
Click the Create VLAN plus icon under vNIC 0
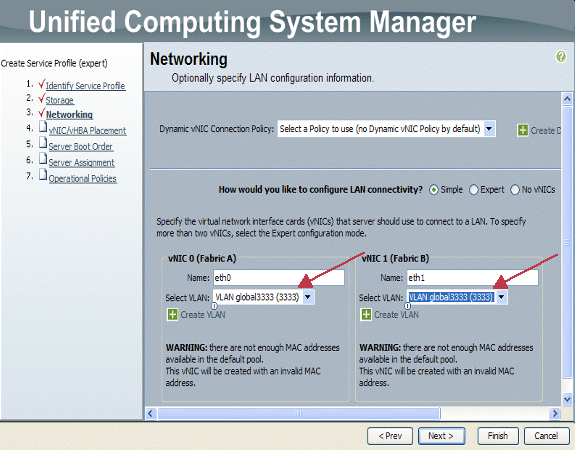[x=172, y=315]
